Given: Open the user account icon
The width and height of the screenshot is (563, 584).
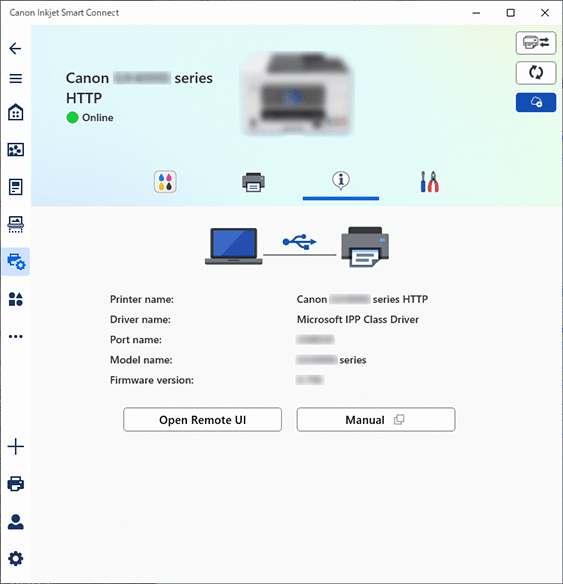Looking at the screenshot, I should point(15,521).
